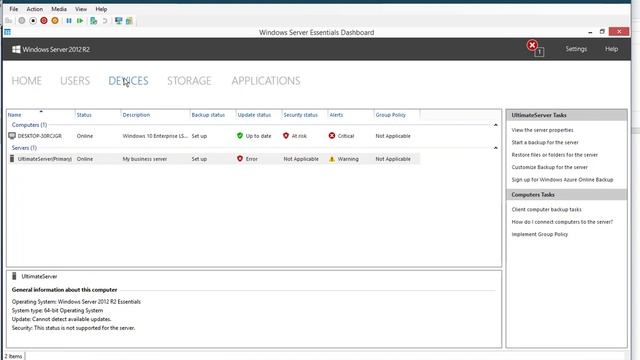Screen dimensions: 640x360
Task: Open the File menu
Action: (x=13, y=9)
